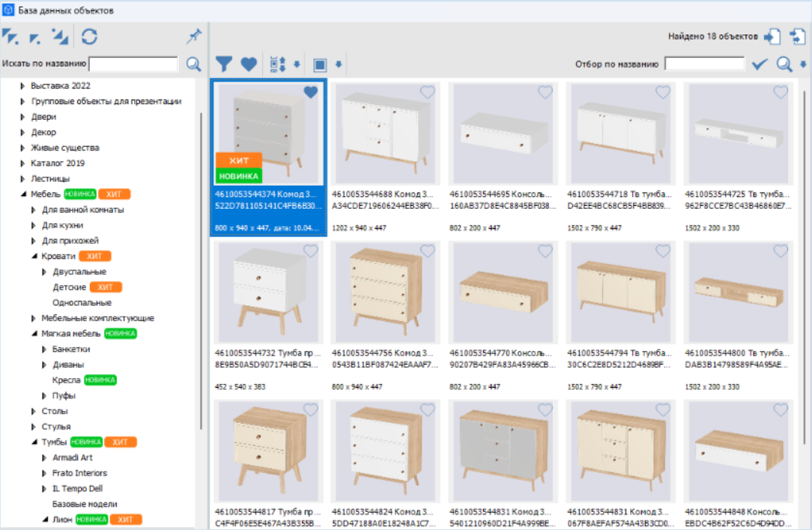Screen dimensions: 812x530
Task: Favorite item 4610053544718 with its heart
Action: tap(663, 92)
